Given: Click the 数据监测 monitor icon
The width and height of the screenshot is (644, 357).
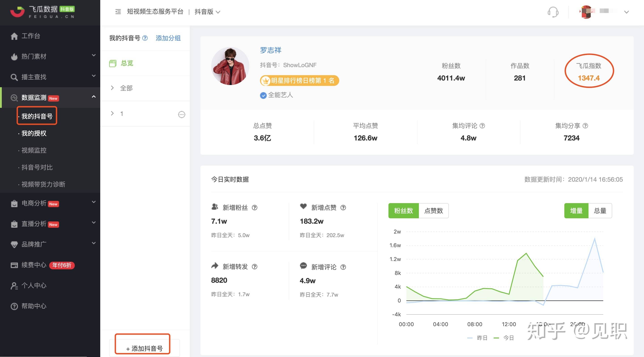Looking at the screenshot, I should point(14,98).
